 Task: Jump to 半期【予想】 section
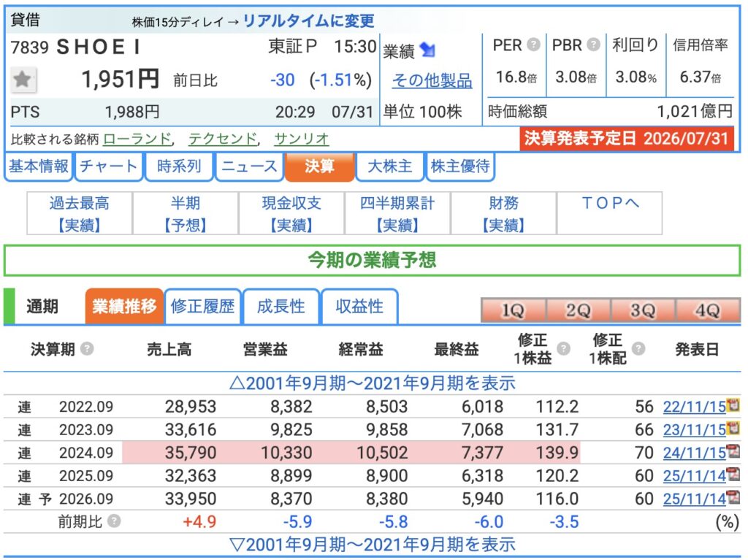coord(186,213)
